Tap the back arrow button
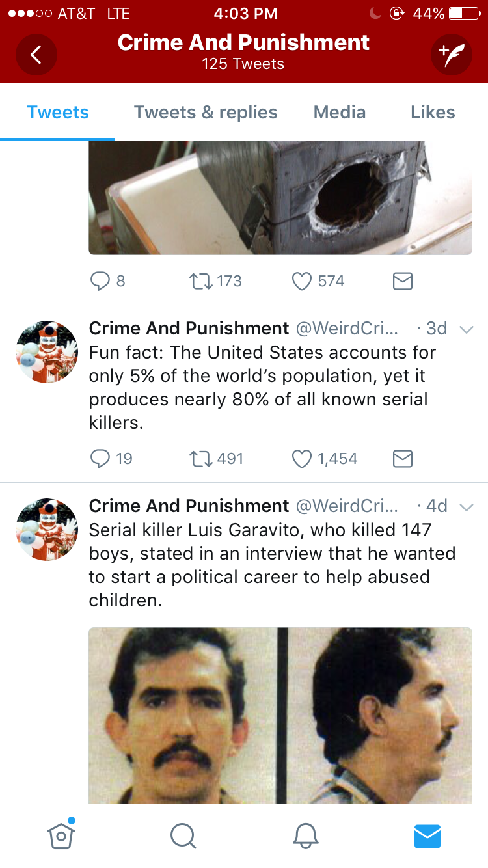This screenshot has width=488, height=868. click(x=36, y=55)
